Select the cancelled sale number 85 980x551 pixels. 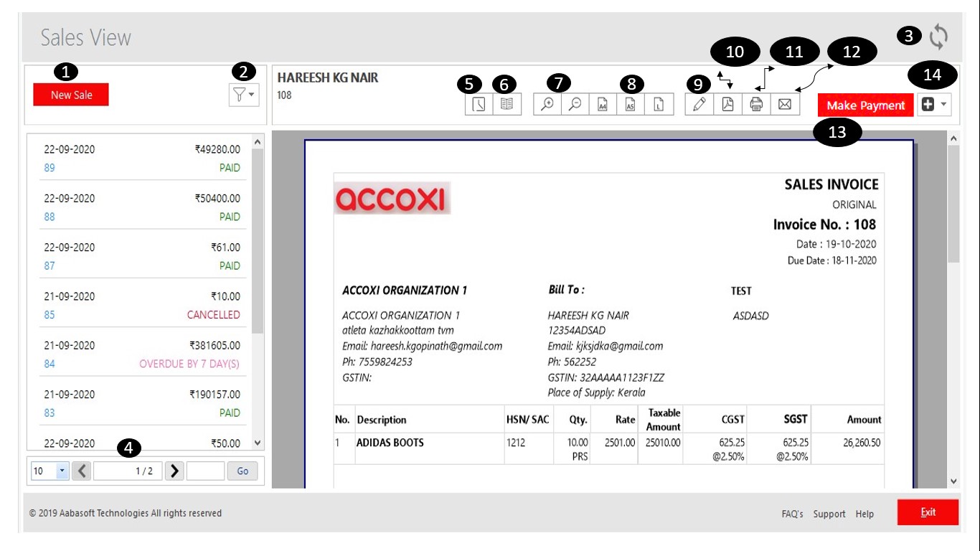[x=49, y=315]
